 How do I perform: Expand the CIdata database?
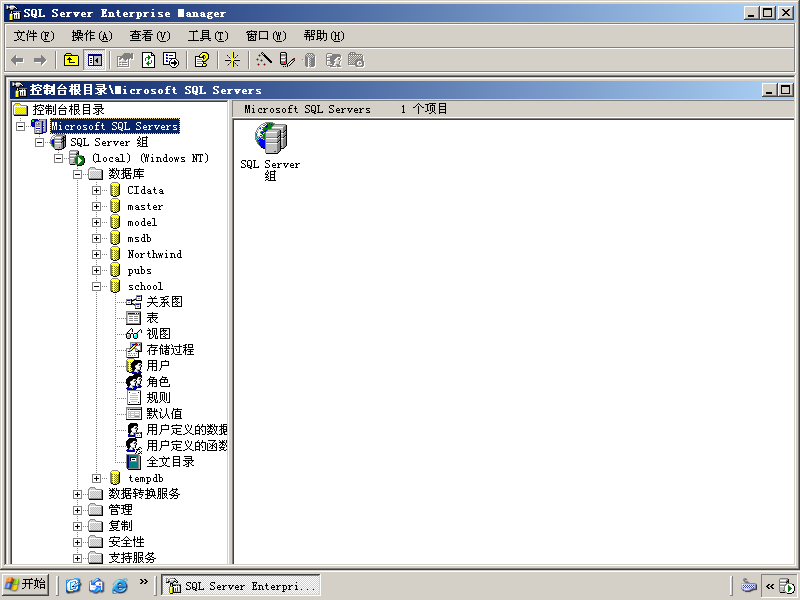pos(96,190)
